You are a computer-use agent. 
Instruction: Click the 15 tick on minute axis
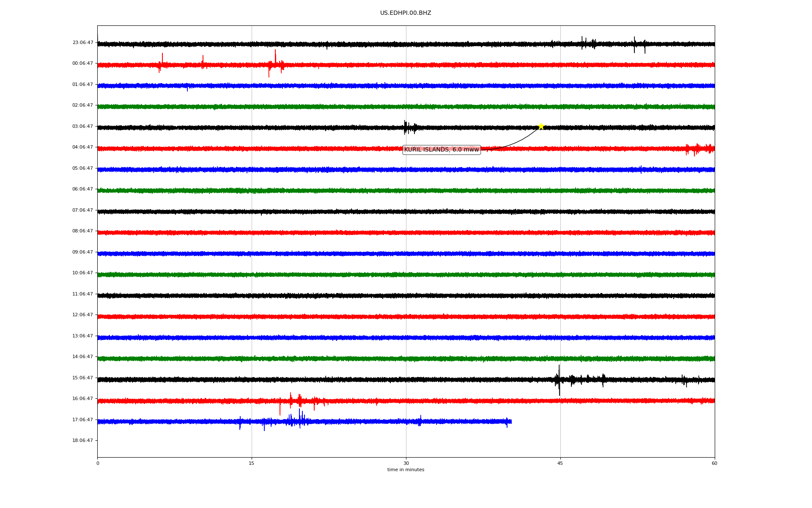(252, 463)
